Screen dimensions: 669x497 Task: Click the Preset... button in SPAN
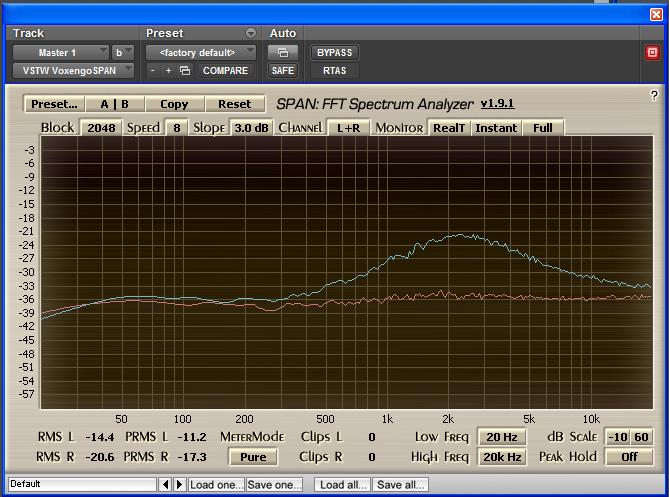[x=54, y=104]
